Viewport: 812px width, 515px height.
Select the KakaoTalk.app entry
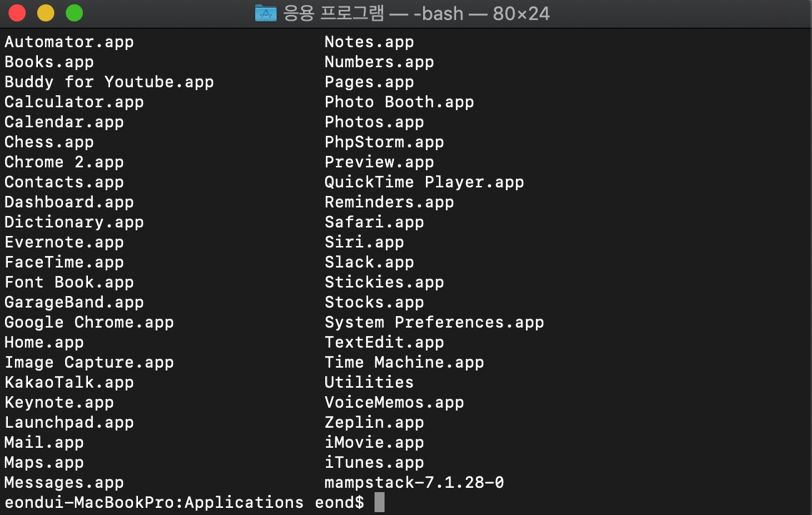69,382
